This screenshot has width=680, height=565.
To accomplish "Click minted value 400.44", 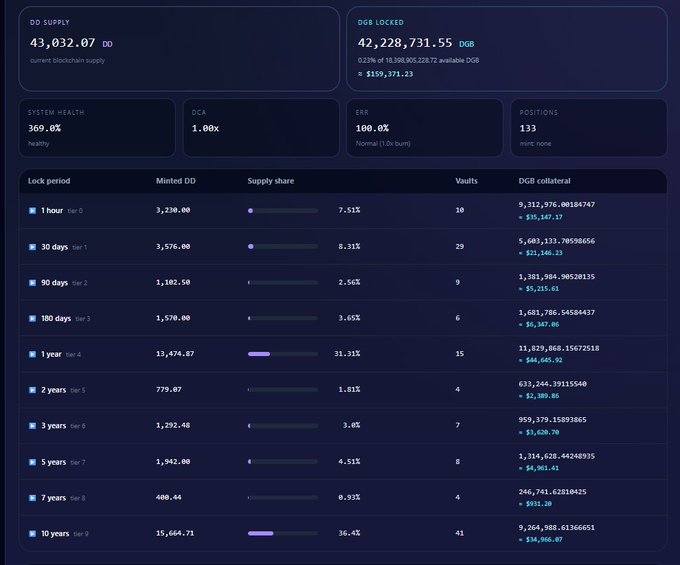I will (169, 497).
